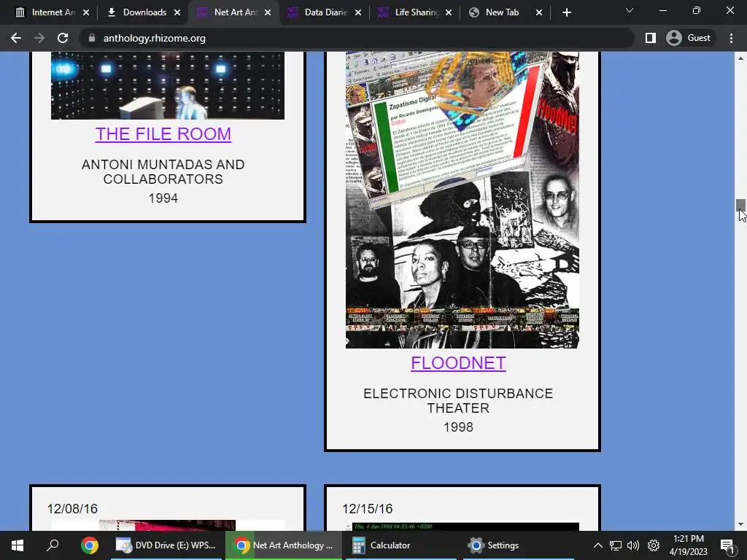
Task: Open THE FILE ROOM link
Action: point(163,134)
